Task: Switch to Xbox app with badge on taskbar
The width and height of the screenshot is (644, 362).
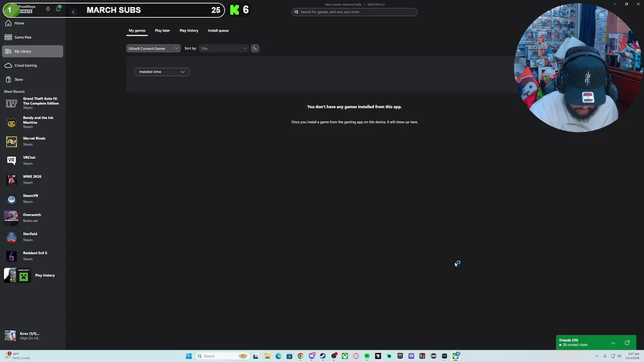Action: (x=455, y=356)
